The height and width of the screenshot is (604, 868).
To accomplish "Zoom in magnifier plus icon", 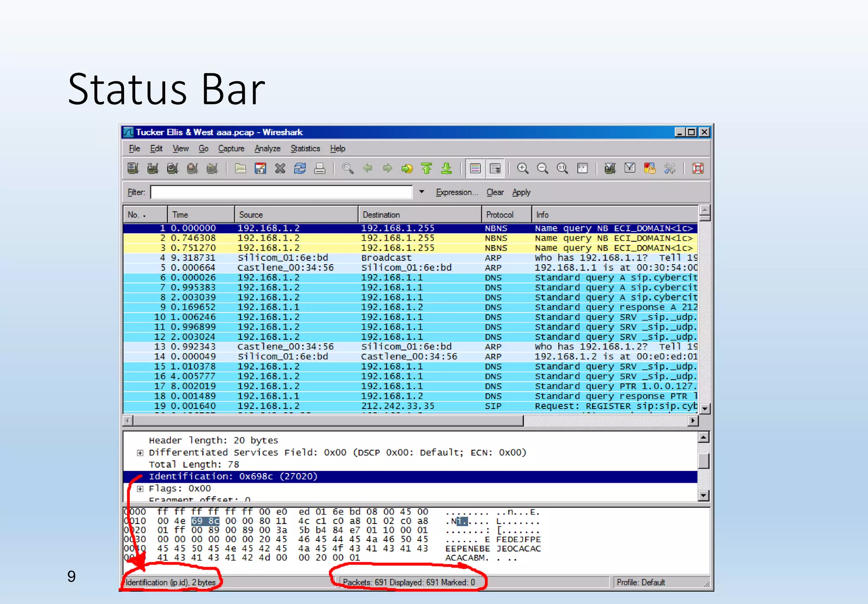I will [x=523, y=168].
